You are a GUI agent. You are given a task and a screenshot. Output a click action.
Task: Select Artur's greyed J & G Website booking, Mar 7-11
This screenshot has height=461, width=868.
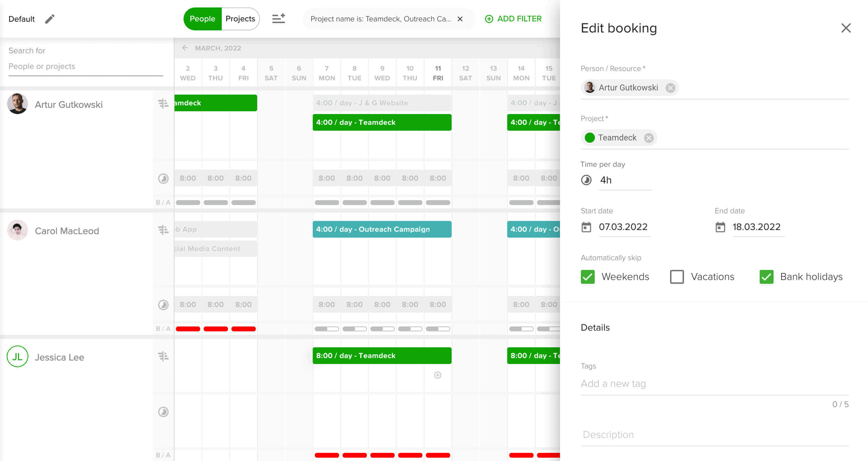pyautogui.click(x=382, y=103)
